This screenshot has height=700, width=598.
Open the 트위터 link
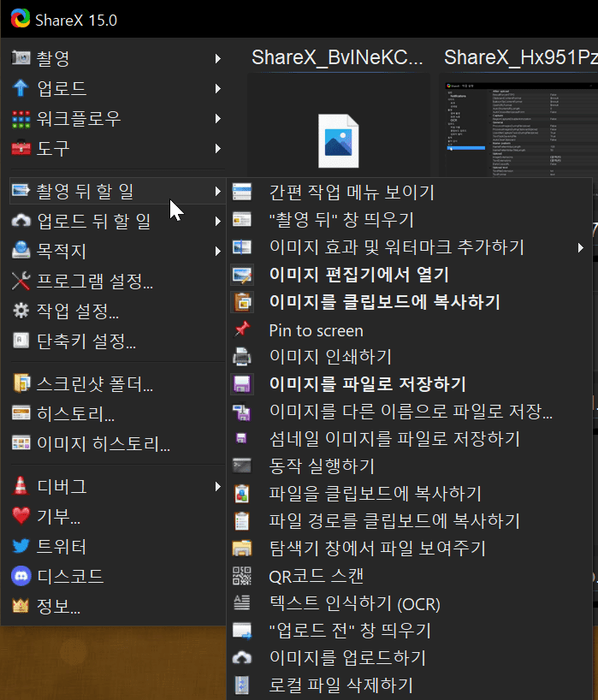tap(117, 547)
